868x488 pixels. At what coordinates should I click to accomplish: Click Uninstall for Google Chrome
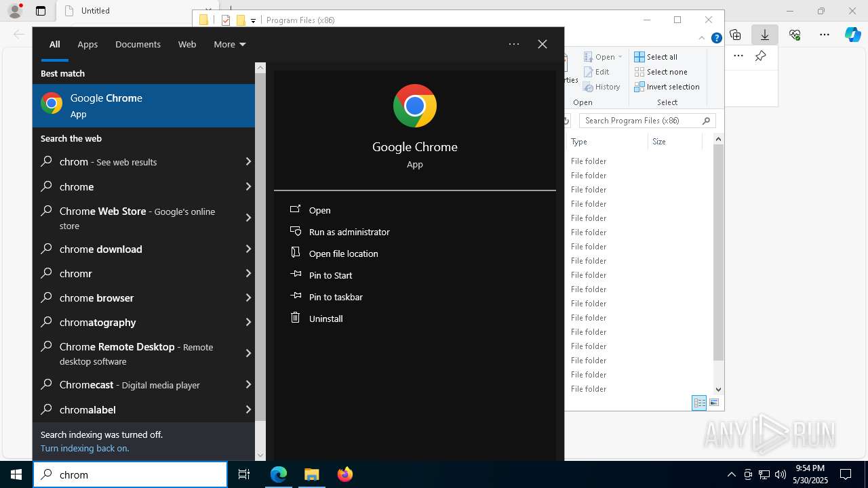pyautogui.click(x=325, y=319)
